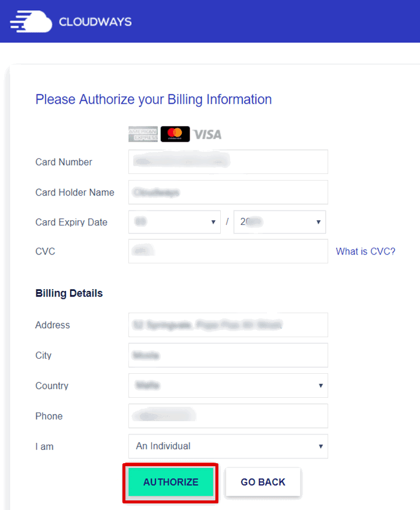Click the City input field

click(x=228, y=355)
